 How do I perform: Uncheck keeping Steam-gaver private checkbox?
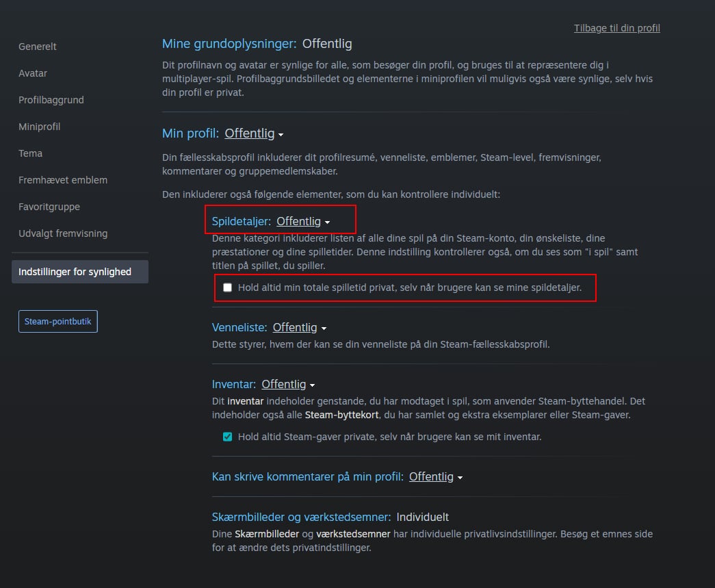click(228, 437)
